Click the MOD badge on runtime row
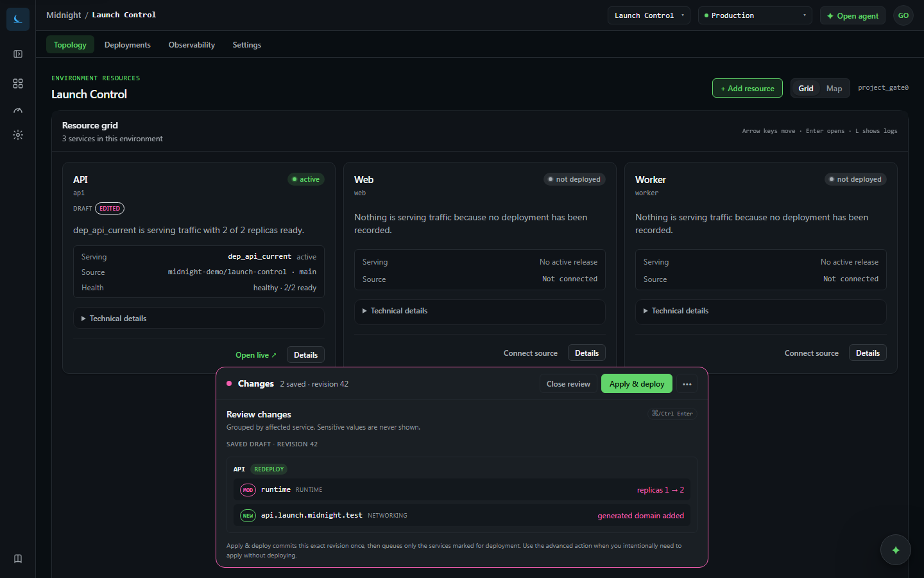924x578 pixels. [248, 490]
